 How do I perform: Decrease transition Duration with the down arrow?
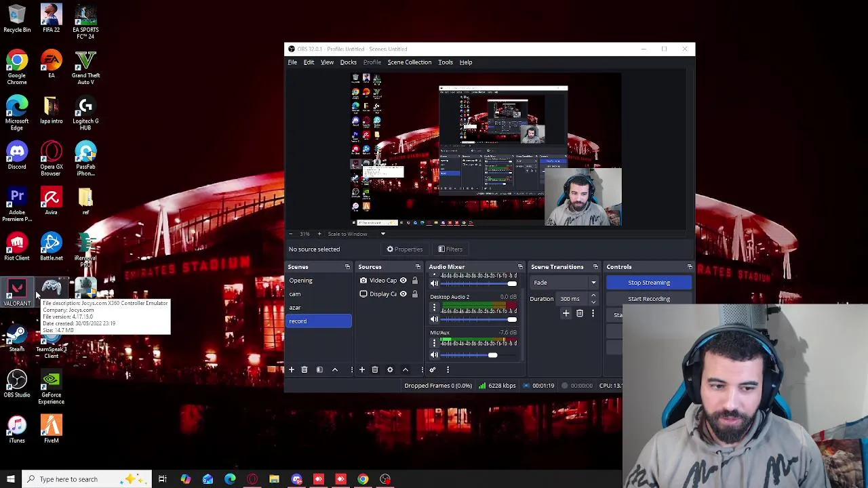593,302
